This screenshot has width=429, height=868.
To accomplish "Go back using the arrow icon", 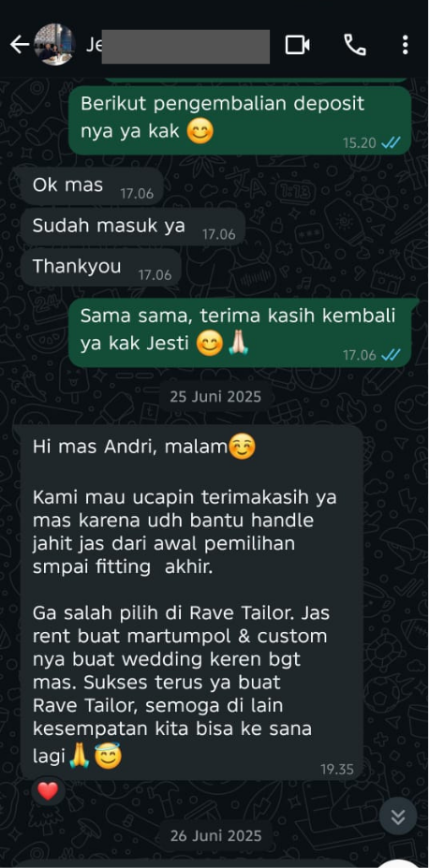I will (x=19, y=45).
